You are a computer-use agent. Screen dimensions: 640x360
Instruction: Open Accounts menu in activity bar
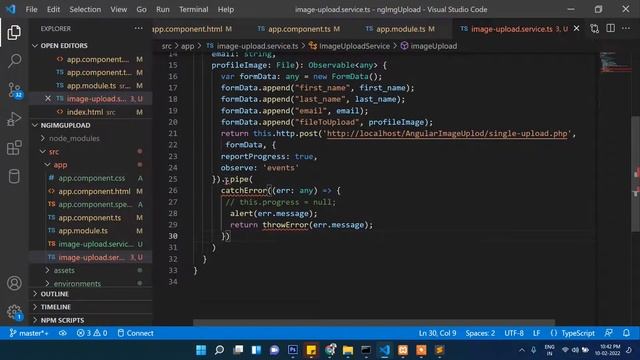pyautogui.click(x=14, y=283)
